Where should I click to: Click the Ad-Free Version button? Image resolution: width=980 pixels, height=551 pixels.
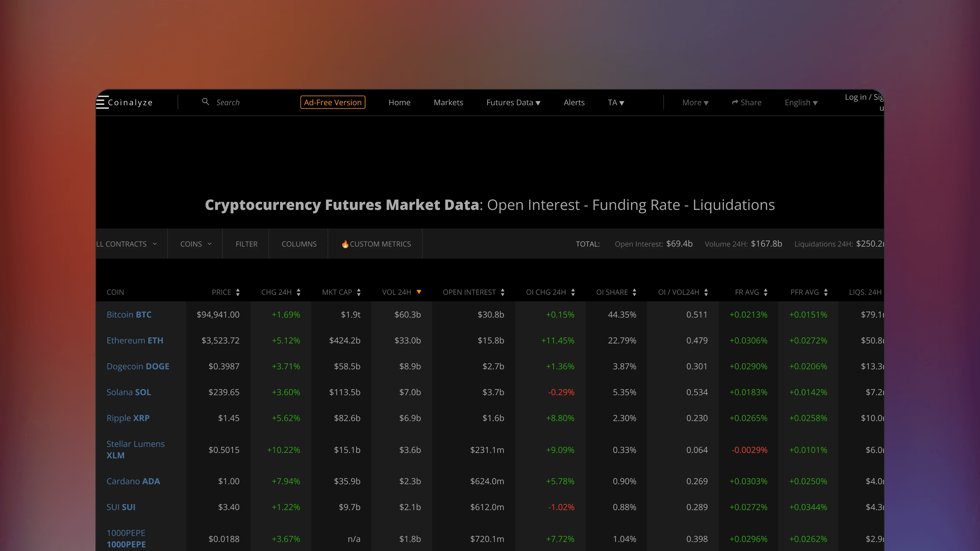point(332,102)
